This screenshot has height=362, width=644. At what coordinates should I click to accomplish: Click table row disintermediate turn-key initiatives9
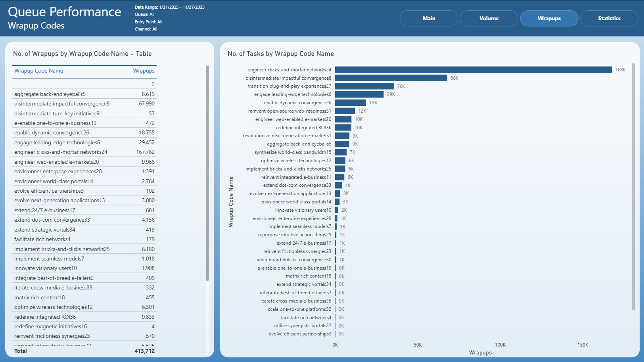pyautogui.click(x=84, y=113)
